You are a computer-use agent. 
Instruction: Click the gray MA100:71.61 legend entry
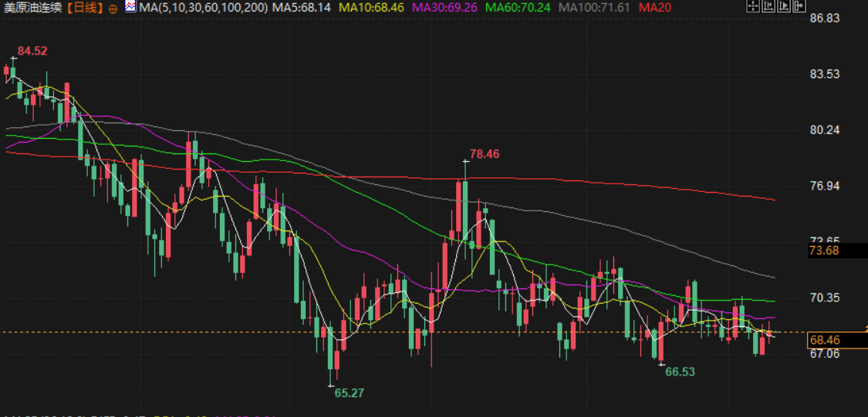coord(595,8)
